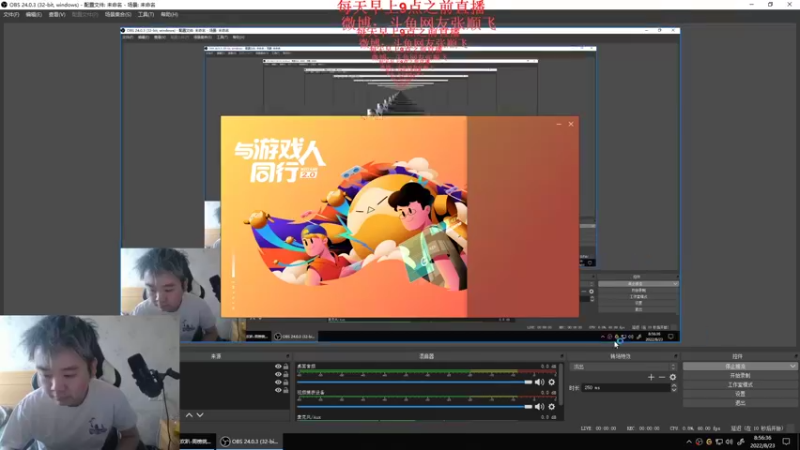800x450 pixels.
Task: Click the mixer panel vertical scrollbar
Action: pos(561,385)
